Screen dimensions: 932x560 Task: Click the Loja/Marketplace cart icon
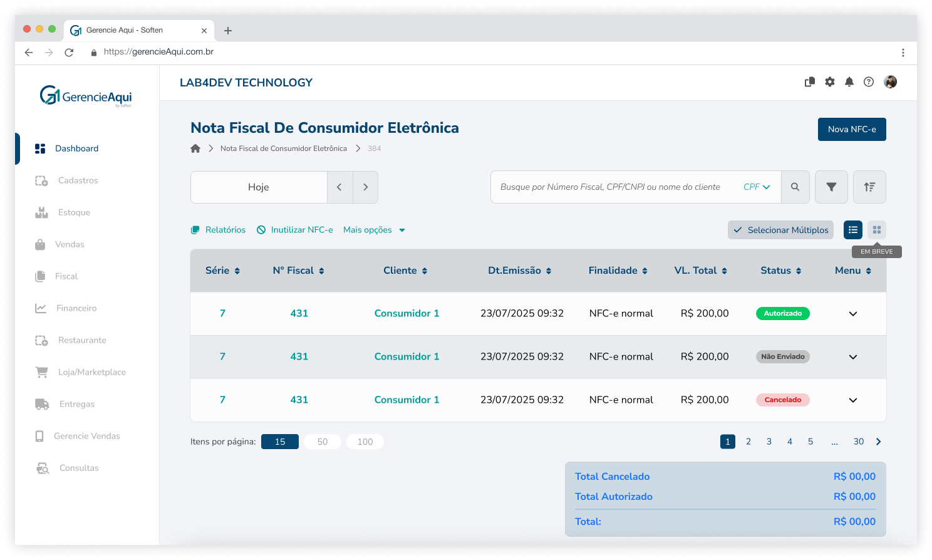tap(42, 372)
